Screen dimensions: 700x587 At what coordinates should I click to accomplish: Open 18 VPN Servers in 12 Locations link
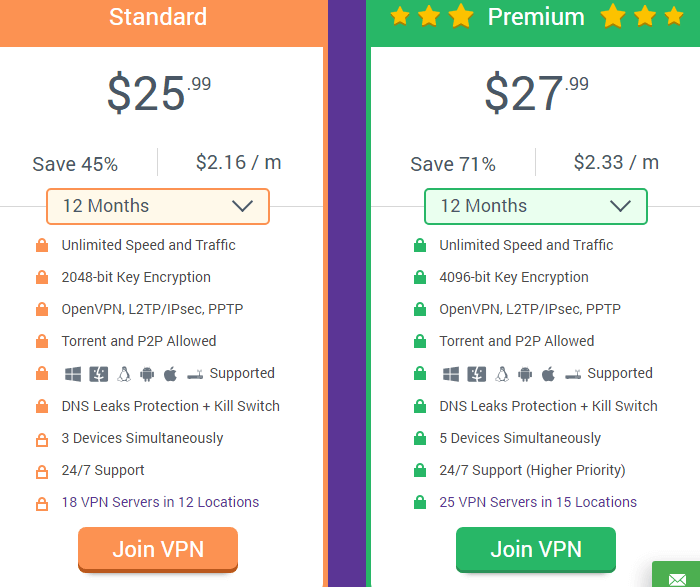(160, 502)
